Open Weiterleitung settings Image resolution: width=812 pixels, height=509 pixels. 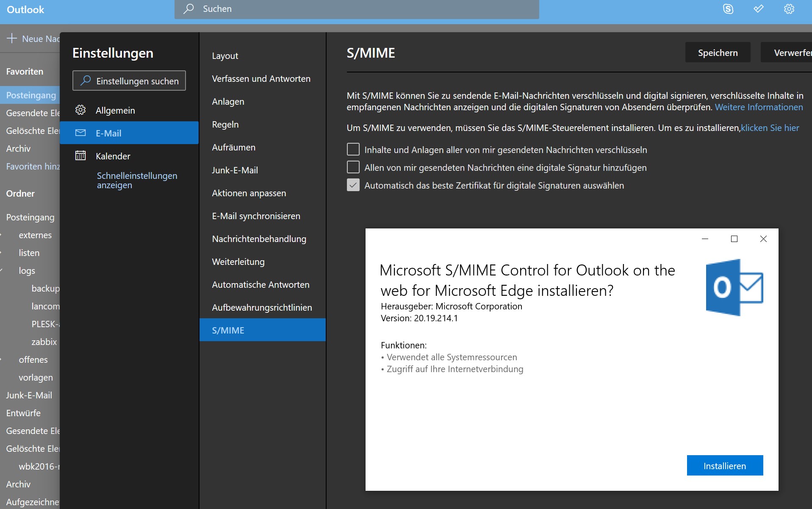263,261
